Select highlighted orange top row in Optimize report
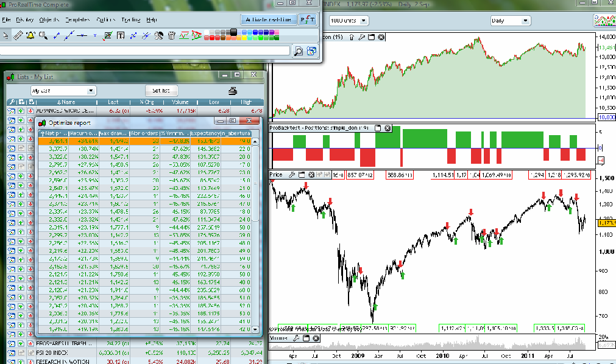Image resolution: width=616 pixels, height=364 pixels. (x=144, y=141)
